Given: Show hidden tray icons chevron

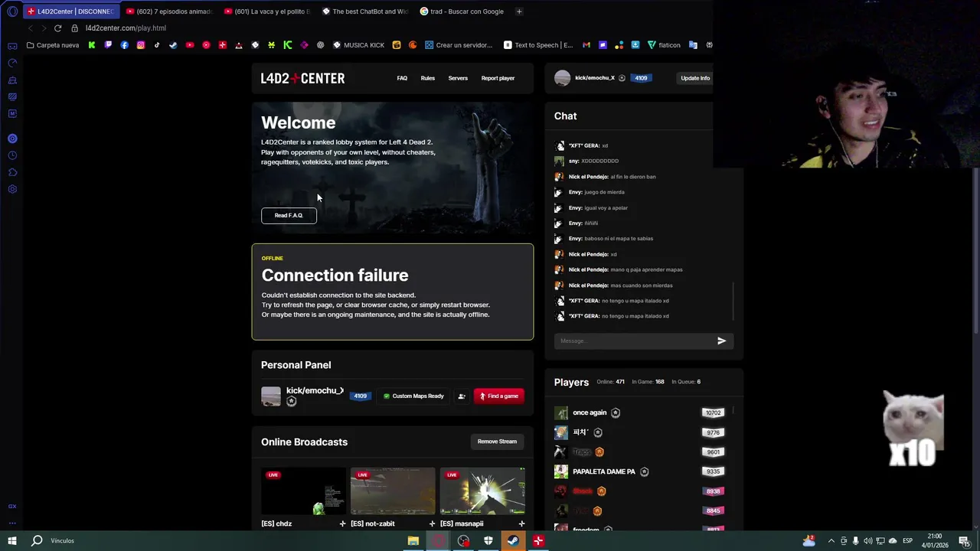Looking at the screenshot, I should (831, 541).
